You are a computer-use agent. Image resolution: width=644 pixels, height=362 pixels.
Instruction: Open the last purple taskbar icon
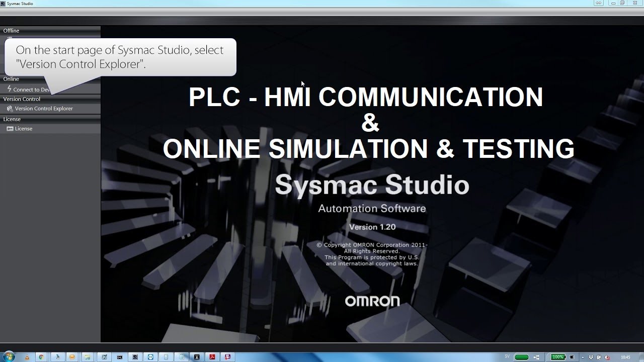pos(228,357)
